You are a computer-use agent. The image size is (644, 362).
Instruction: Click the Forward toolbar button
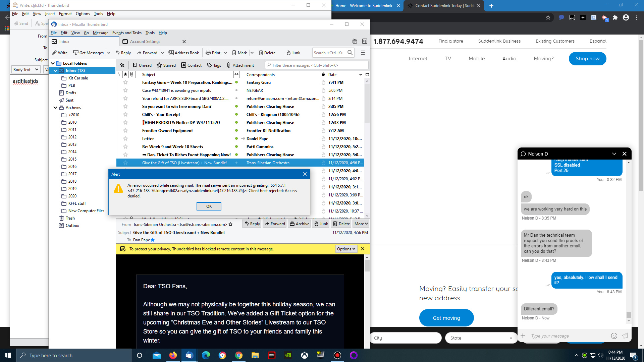(x=147, y=53)
